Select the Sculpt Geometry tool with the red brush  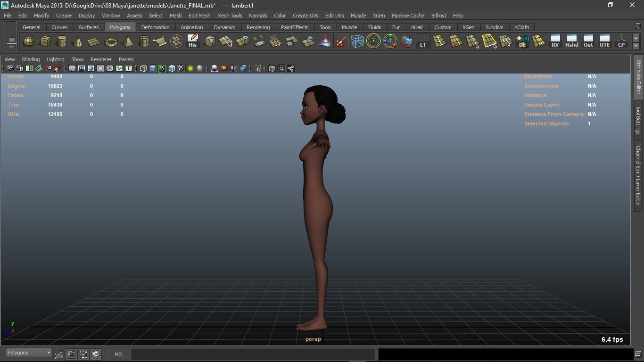pyautogui.click(x=341, y=41)
